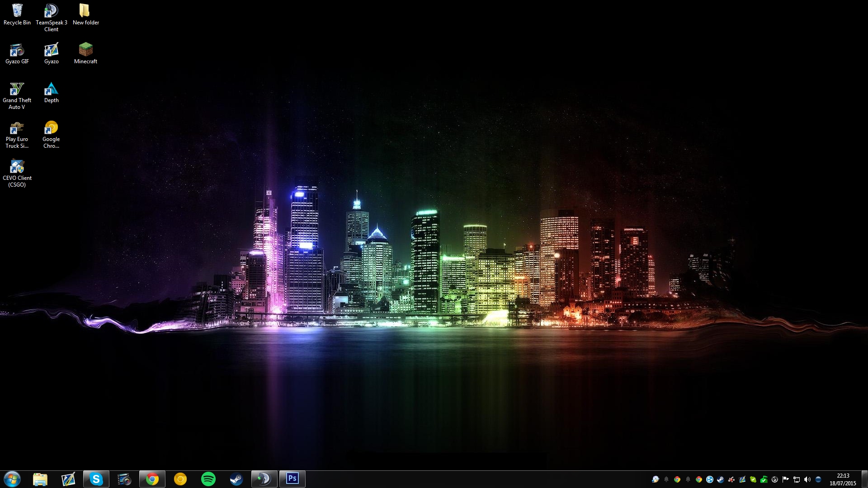868x488 pixels.
Task: Open the blue dotted-circle tray icon
Action: click(x=710, y=479)
